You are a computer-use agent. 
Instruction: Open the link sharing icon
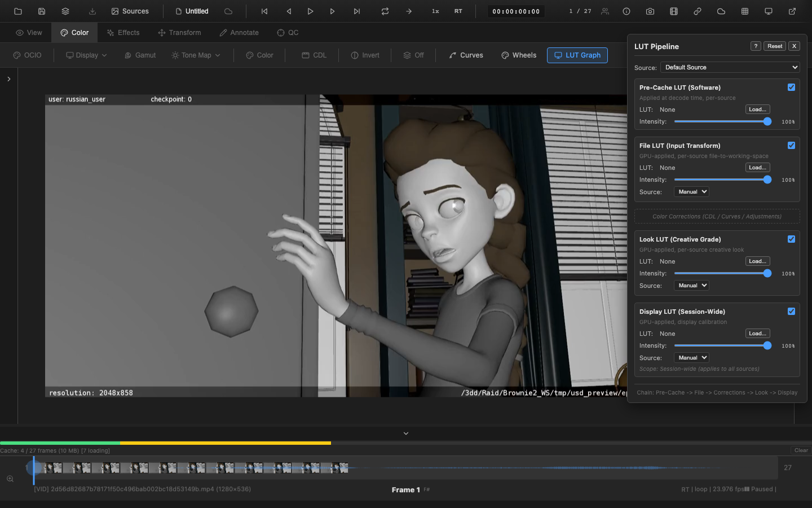pos(697,11)
